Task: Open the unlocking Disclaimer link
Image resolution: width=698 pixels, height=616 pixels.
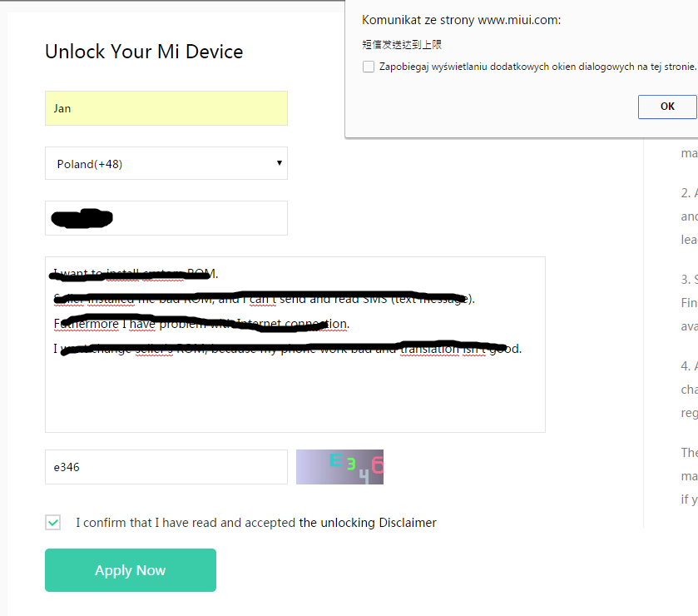Action: (368, 523)
